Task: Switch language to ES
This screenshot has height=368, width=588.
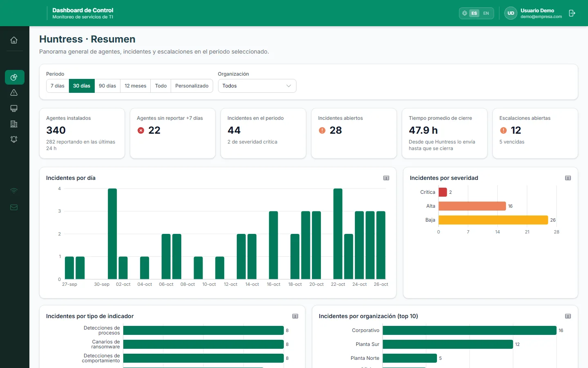Action: click(x=474, y=13)
